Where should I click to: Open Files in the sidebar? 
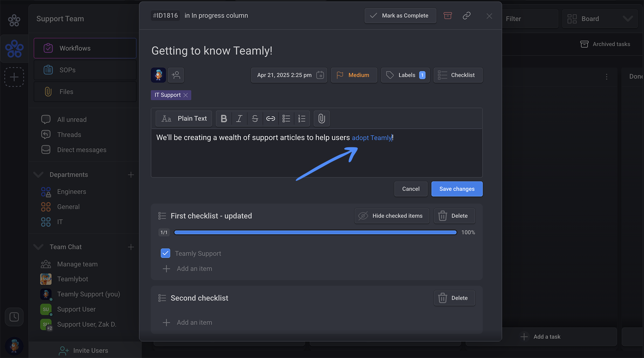(x=85, y=92)
